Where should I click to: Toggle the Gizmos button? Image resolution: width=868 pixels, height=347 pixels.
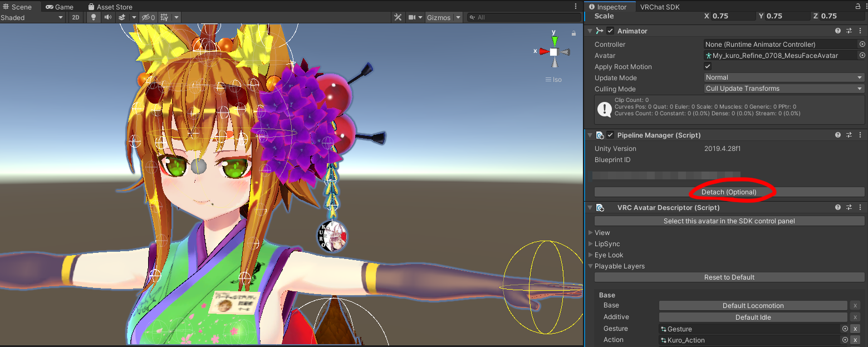(x=439, y=17)
